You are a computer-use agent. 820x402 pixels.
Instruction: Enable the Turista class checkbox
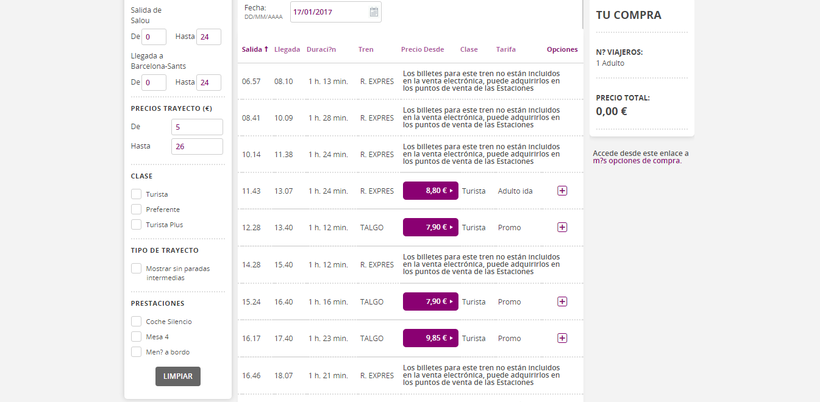coord(136,194)
